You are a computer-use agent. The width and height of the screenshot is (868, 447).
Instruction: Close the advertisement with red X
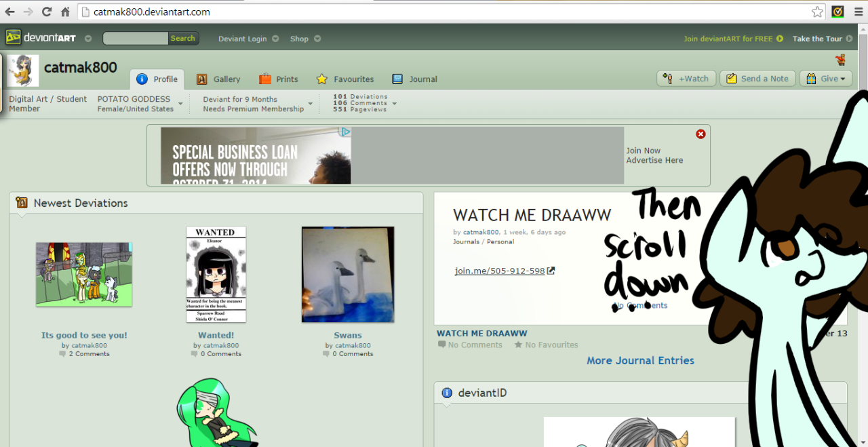[x=701, y=134]
